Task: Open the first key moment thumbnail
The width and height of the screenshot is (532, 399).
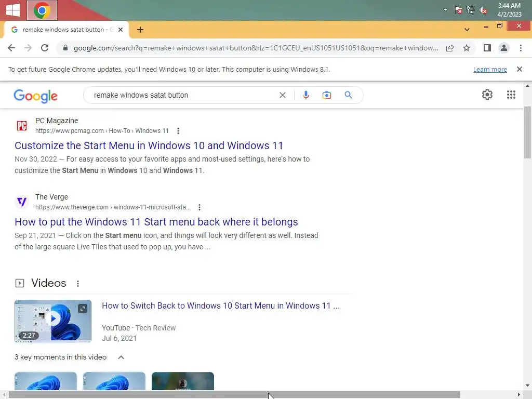Action: point(46,381)
